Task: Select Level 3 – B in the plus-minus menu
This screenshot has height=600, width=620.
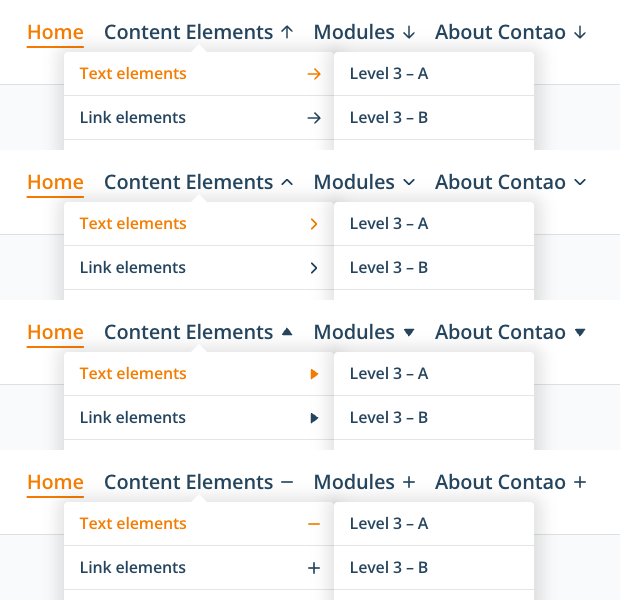Action: (389, 567)
